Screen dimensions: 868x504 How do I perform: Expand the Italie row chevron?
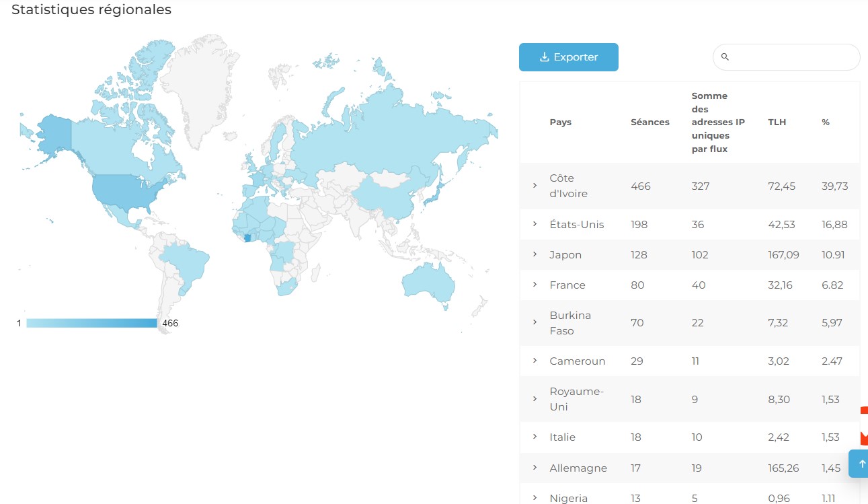click(x=535, y=437)
